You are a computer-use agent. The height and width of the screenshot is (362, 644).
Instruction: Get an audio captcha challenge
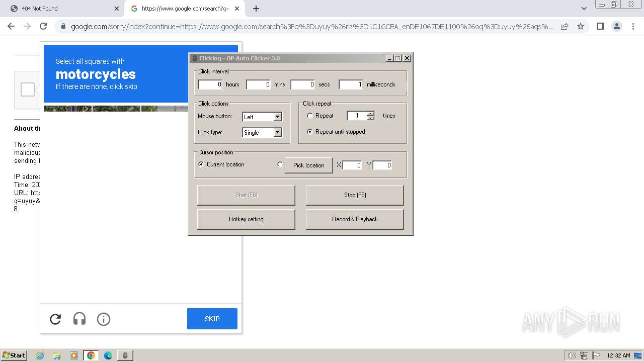pos(79,319)
